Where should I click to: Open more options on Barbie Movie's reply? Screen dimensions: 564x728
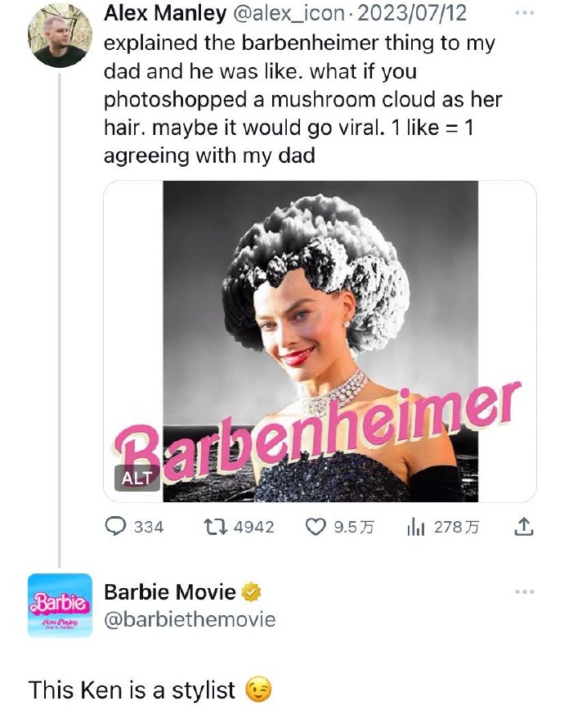pyautogui.click(x=527, y=591)
